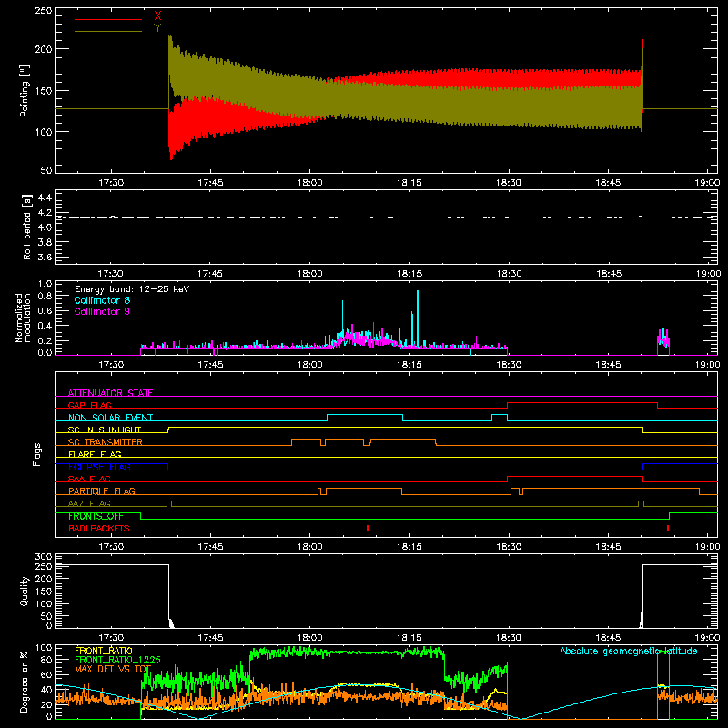Click the BAD_PACKETS red marker near 18:54
Image resolution: width=728 pixels, height=728 pixels.
(x=668, y=528)
